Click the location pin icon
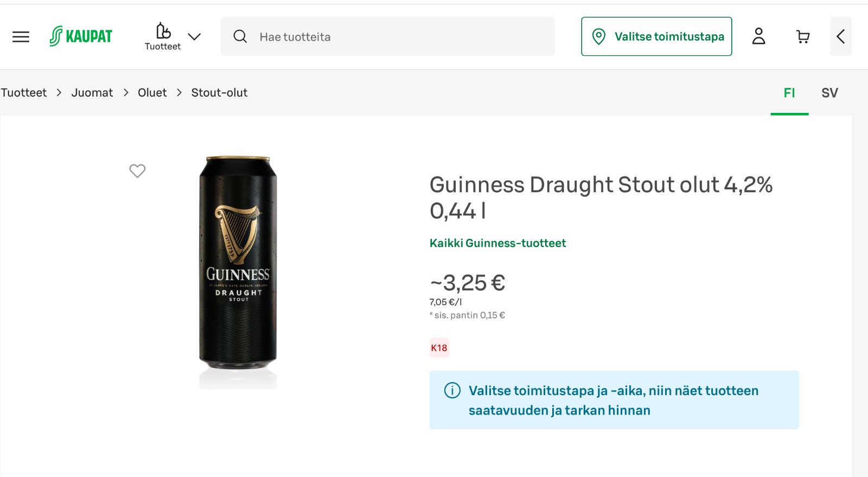 click(x=598, y=36)
